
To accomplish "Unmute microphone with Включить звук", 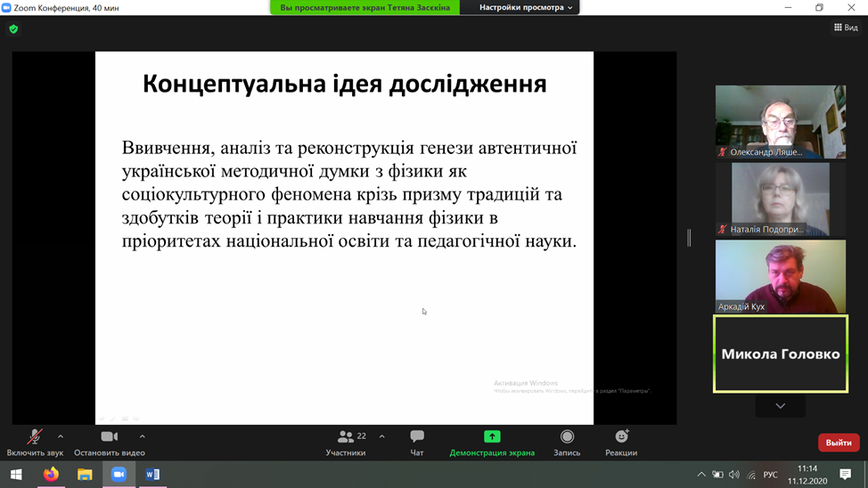I will pos(35,437).
